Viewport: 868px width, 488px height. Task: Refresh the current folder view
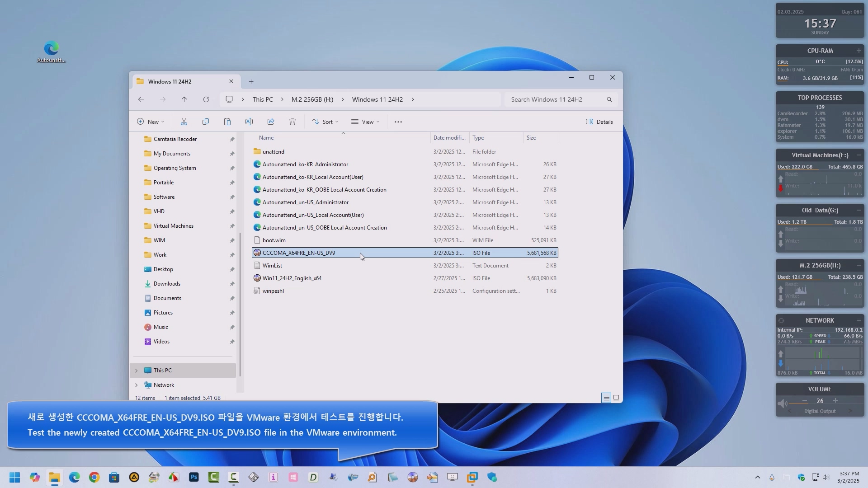click(x=206, y=99)
